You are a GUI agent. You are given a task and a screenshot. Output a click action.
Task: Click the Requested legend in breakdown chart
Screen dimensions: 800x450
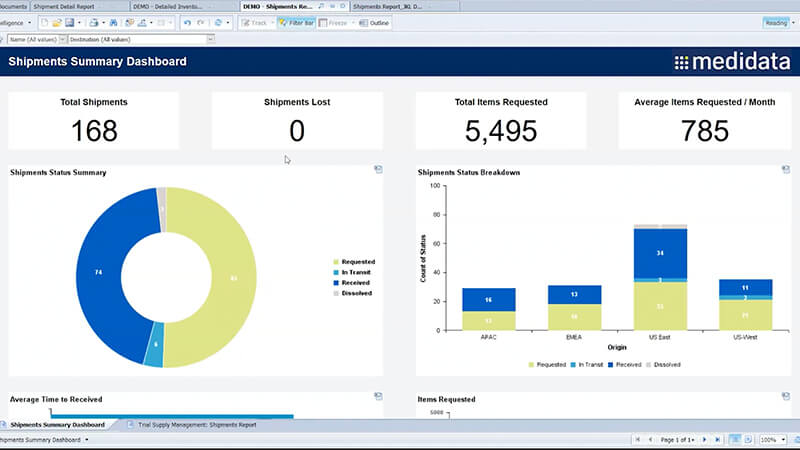547,365
